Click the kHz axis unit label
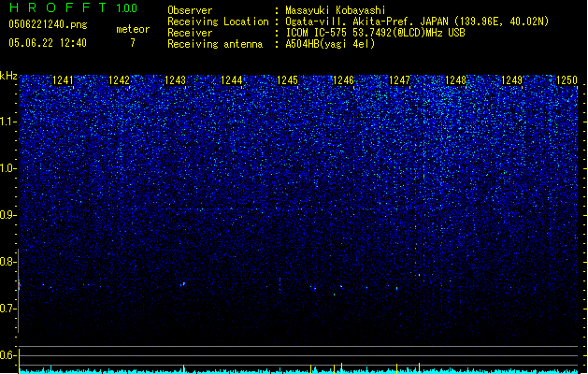This screenshot has height=374, width=588. (x=8, y=76)
